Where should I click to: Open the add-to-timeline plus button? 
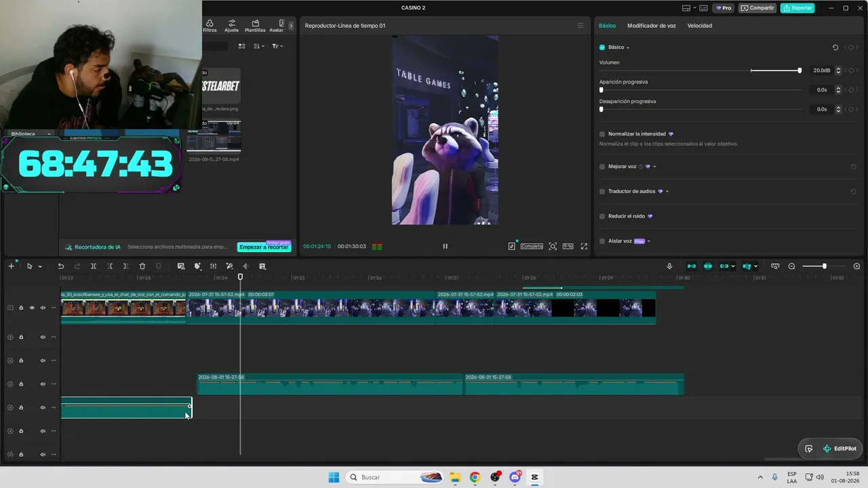pos(11,266)
